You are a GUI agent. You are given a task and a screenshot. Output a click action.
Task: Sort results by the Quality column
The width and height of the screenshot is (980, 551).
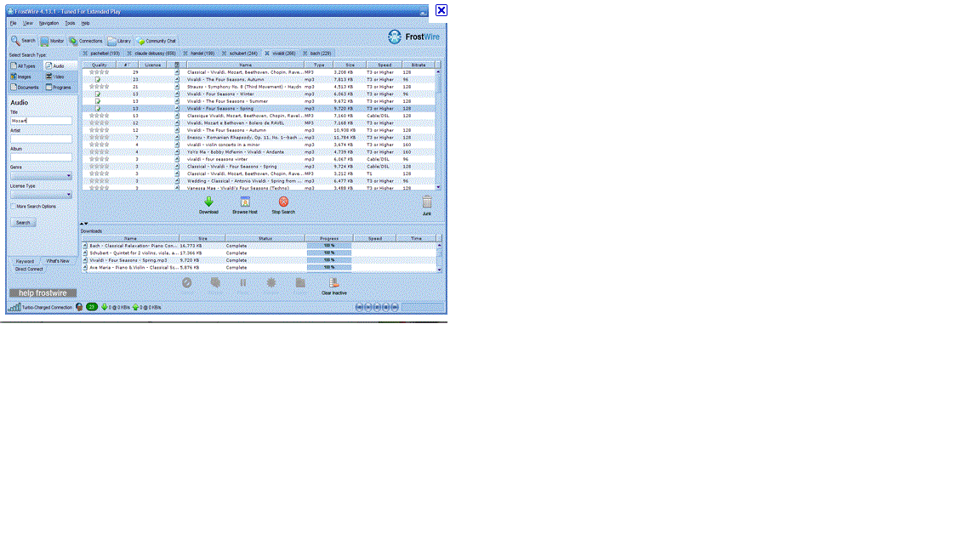click(x=100, y=65)
